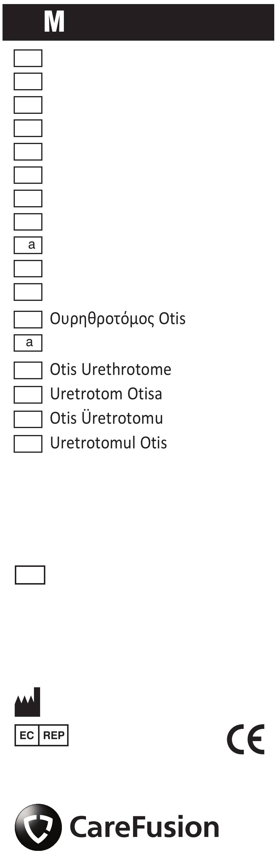Click the bold M in the black header
The width and height of the screenshot is (276, 868).
54,22
